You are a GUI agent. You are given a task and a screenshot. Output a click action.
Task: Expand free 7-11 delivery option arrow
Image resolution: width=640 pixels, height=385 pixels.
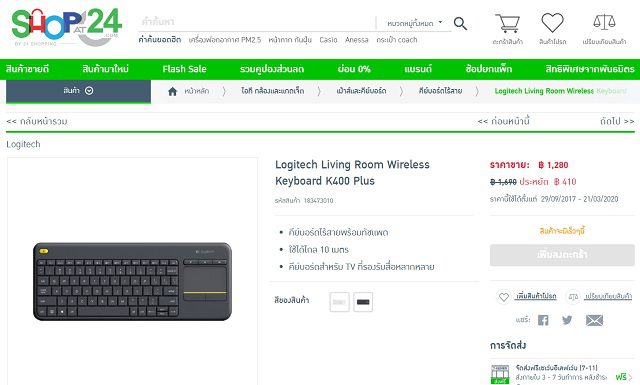(x=630, y=376)
